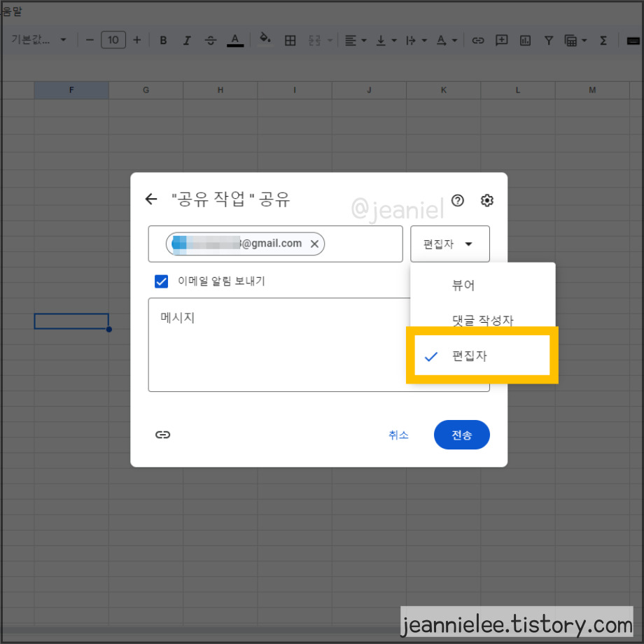Click the help question mark icon
Image resolution: width=644 pixels, height=644 pixels.
[457, 200]
